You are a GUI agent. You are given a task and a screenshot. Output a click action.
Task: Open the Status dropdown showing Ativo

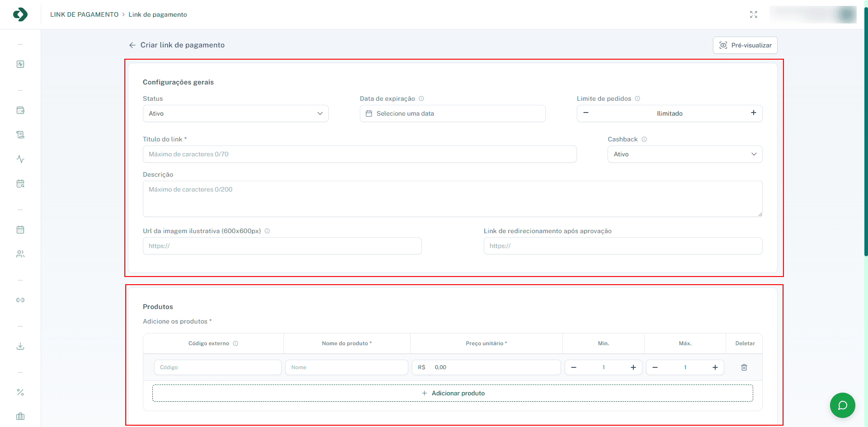(x=235, y=113)
